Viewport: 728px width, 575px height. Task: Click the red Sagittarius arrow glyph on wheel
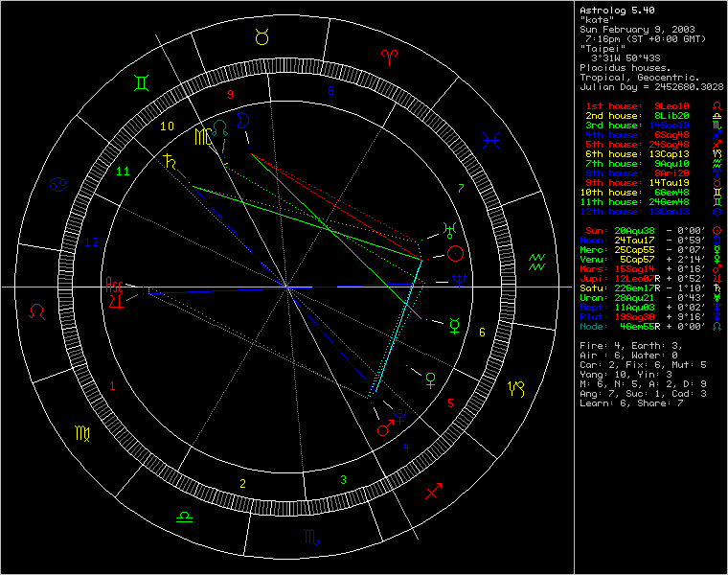tap(433, 491)
